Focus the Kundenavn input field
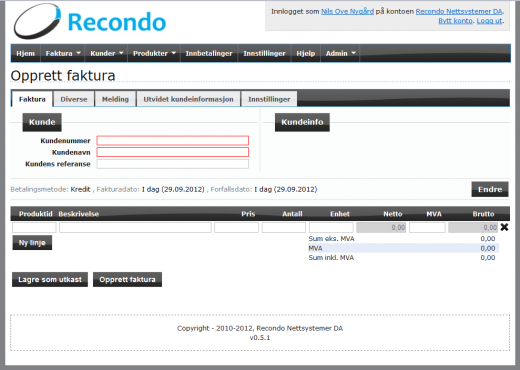Viewport: 520px width, 370px height. [x=173, y=152]
